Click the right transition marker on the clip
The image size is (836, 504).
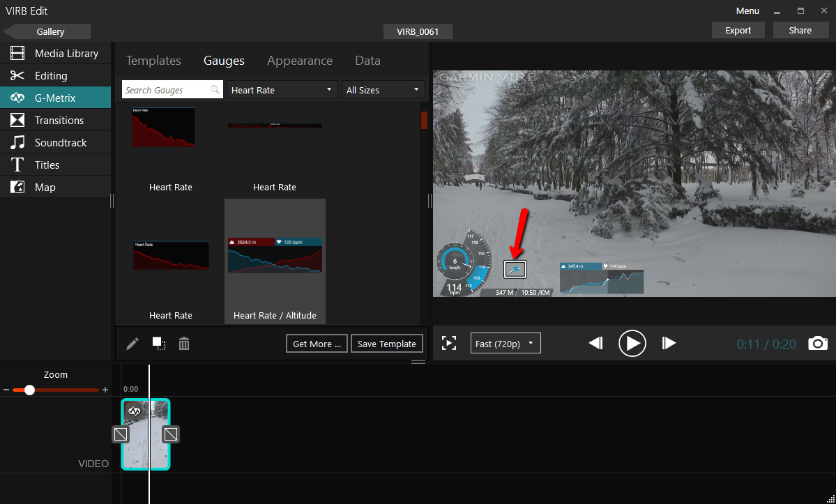[171, 434]
